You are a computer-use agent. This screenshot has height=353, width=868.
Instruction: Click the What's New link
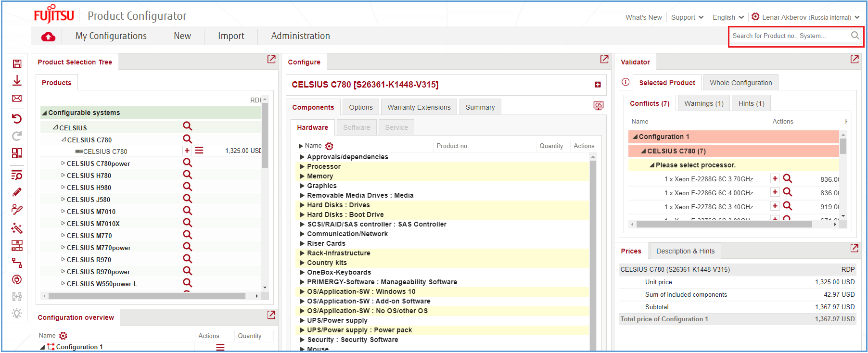click(644, 17)
